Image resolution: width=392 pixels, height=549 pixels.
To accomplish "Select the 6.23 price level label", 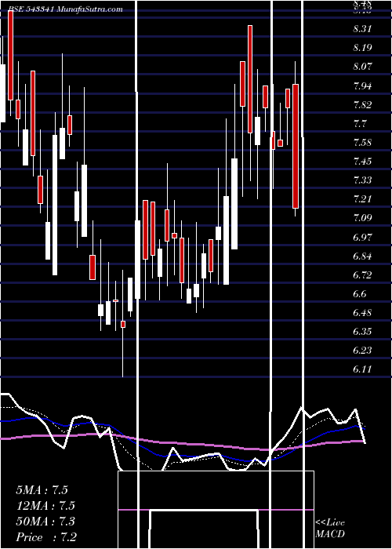I will (362, 351).
